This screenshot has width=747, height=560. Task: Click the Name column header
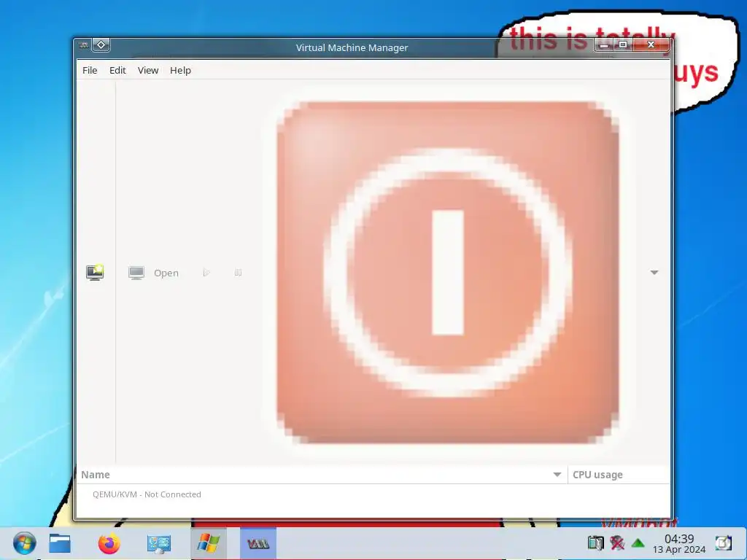[322, 475]
